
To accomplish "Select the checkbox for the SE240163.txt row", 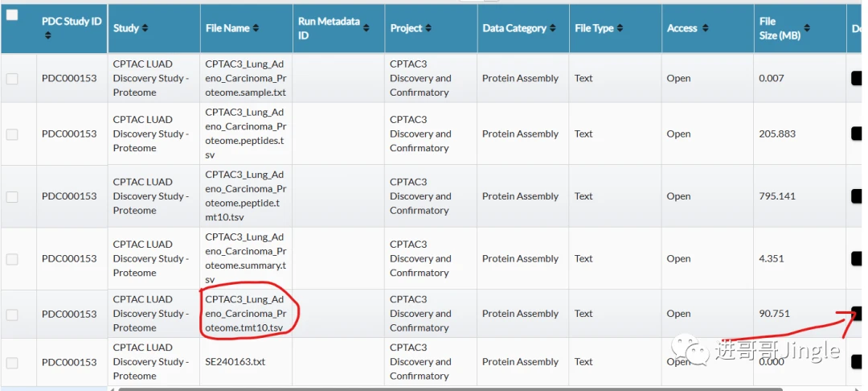I will coord(12,362).
